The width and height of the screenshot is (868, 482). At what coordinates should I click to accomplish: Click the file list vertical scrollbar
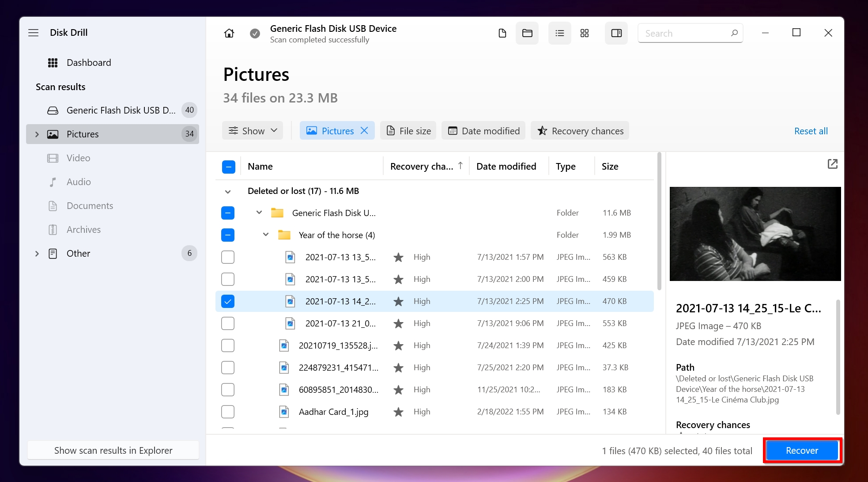tap(659, 222)
